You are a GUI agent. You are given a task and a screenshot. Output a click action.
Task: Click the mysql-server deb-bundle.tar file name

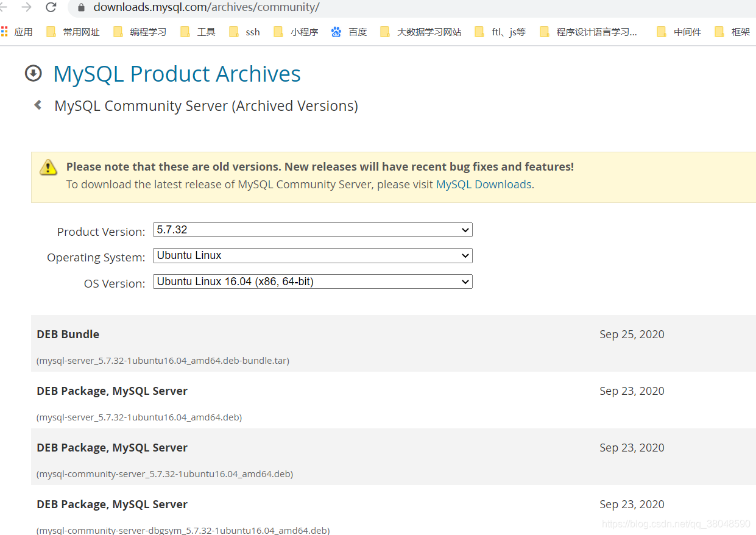click(x=163, y=361)
